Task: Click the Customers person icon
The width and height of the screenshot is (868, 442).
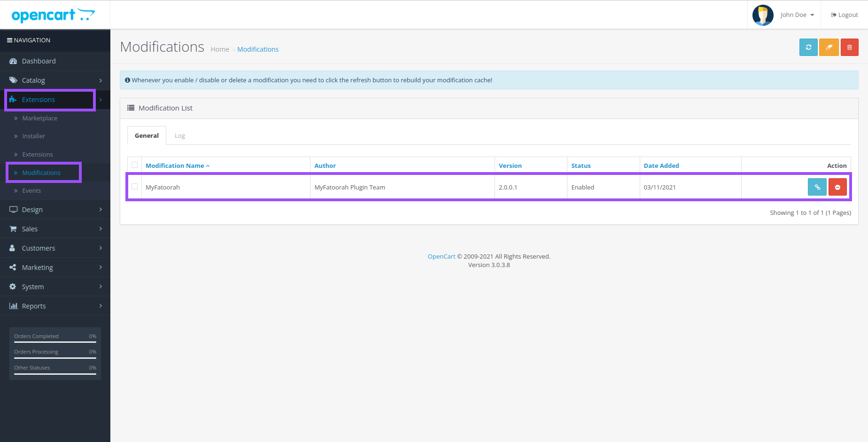Action: coord(13,248)
